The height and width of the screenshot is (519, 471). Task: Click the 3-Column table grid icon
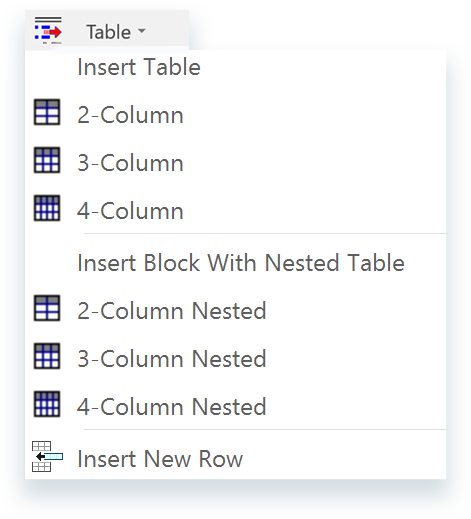(x=47, y=160)
